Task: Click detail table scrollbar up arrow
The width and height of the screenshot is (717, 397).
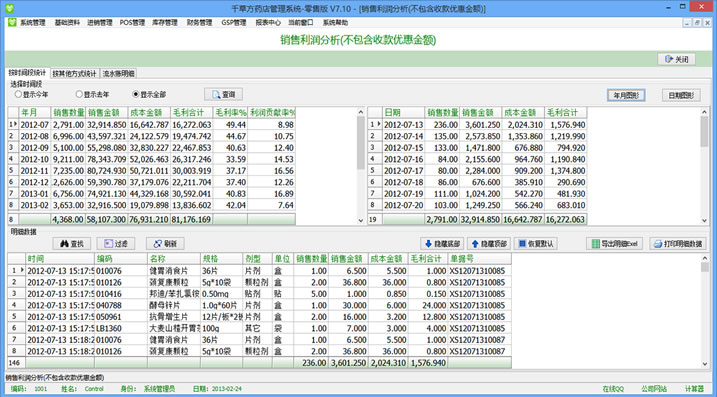Action: tap(705, 258)
